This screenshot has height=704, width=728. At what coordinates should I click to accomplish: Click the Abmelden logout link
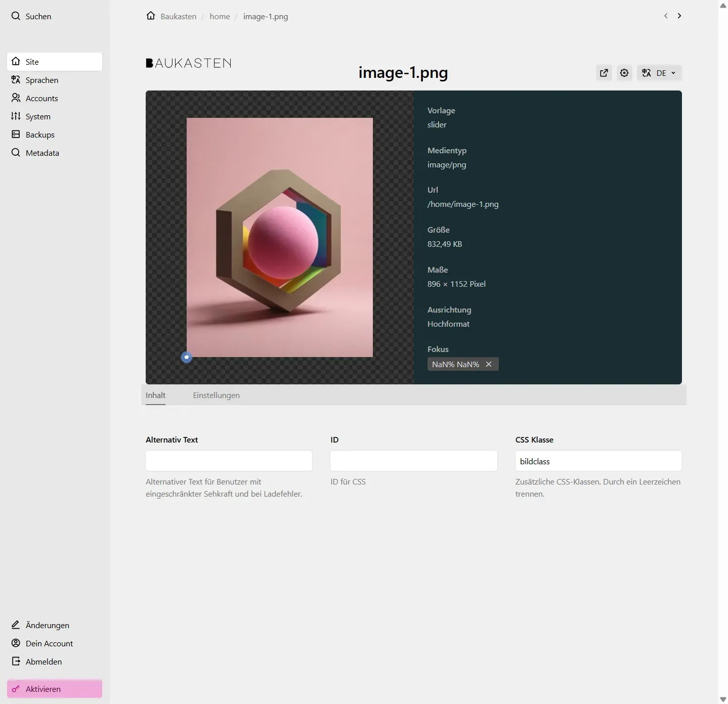(44, 662)
